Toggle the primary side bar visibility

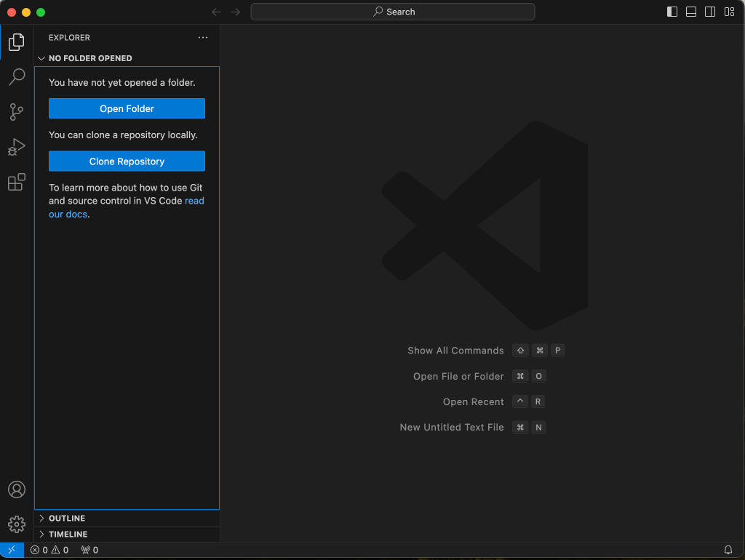(x=672, y=12)
